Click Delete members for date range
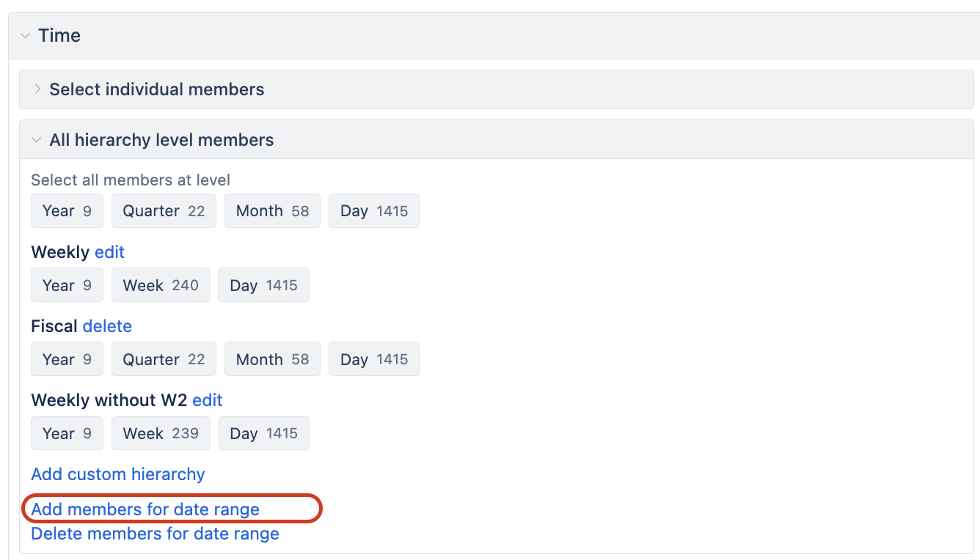 click(x=155, y=534)
